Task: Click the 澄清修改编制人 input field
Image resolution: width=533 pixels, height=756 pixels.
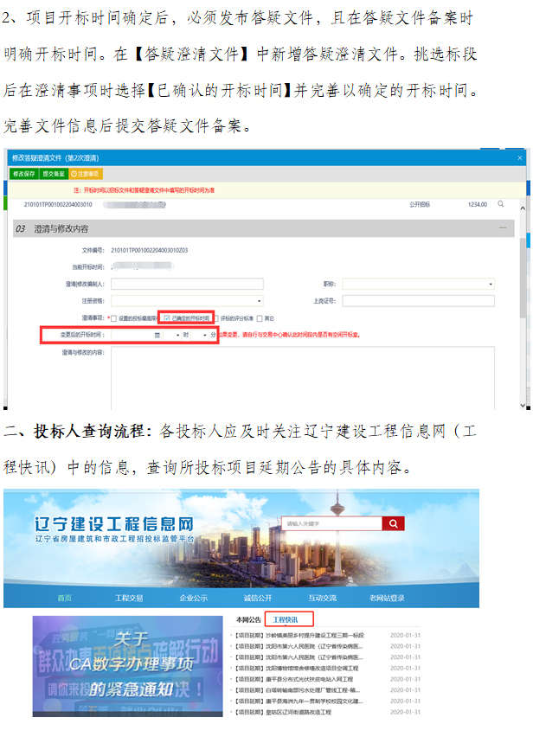Action: (x=187, y=283)
